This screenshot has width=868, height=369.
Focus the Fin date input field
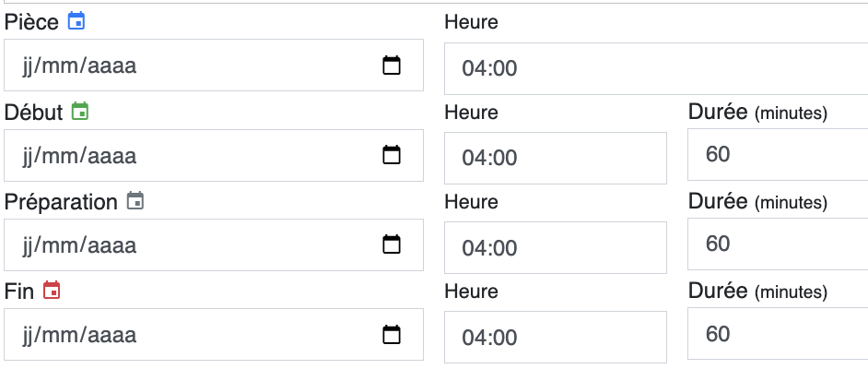click(x=214, y=335)
